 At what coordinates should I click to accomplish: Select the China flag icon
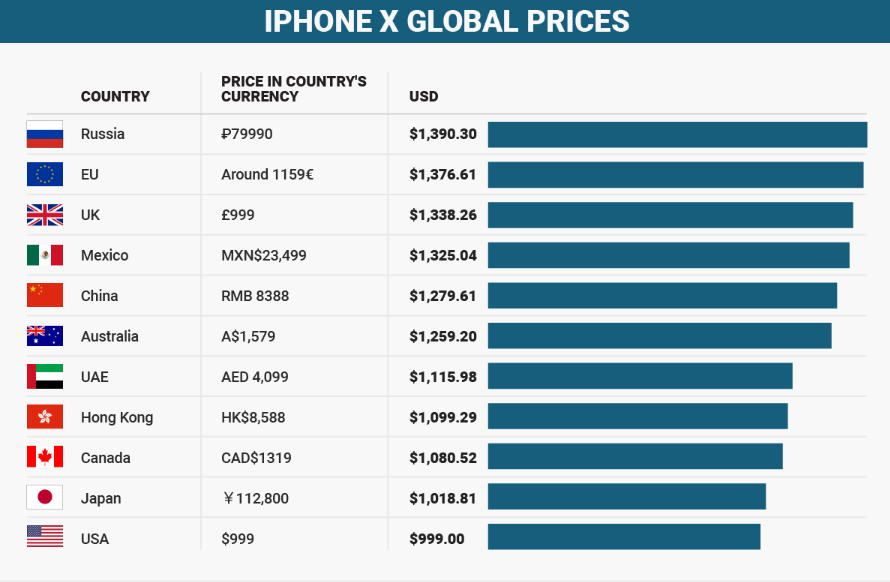tap(45, 295)
